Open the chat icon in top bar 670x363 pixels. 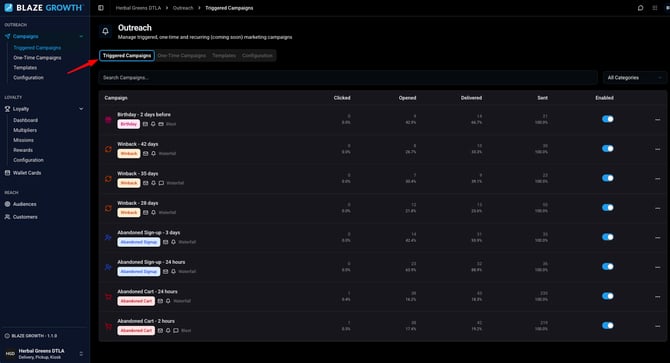640,8
